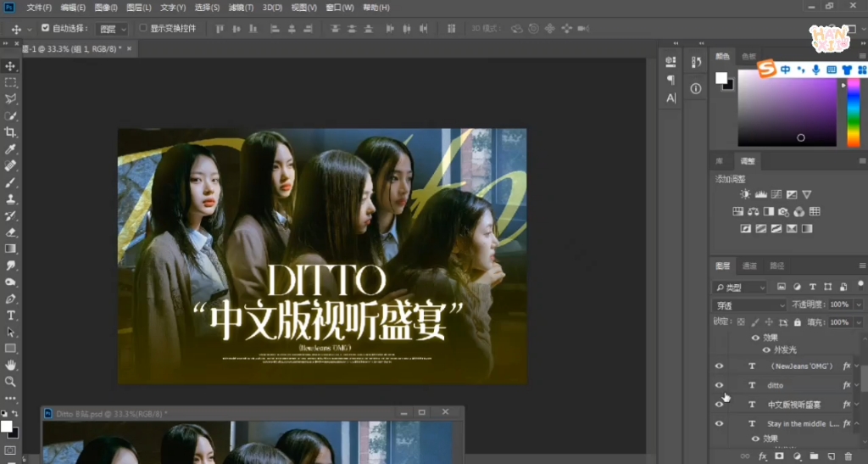Select the Zoom magnifier tool

[10, 382]
